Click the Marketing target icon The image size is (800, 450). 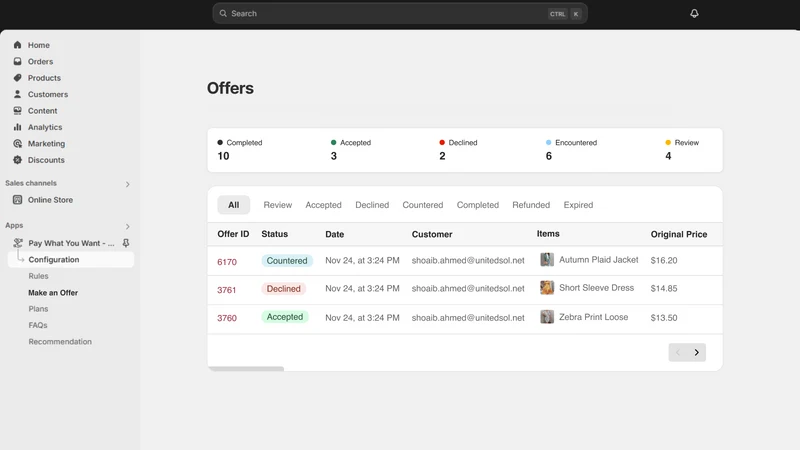click(17, 143)
